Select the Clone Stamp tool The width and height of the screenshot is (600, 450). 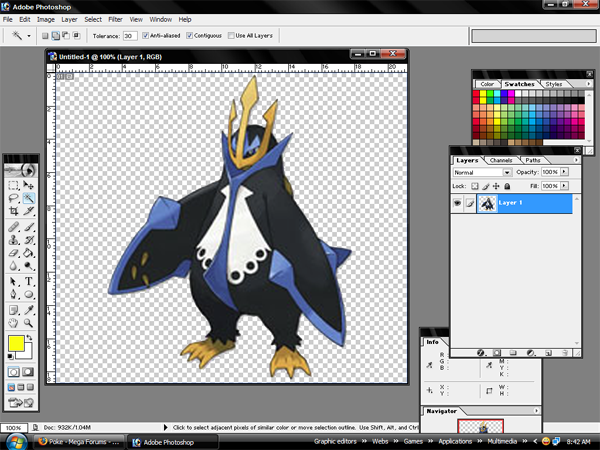click(x=13, y=240)
